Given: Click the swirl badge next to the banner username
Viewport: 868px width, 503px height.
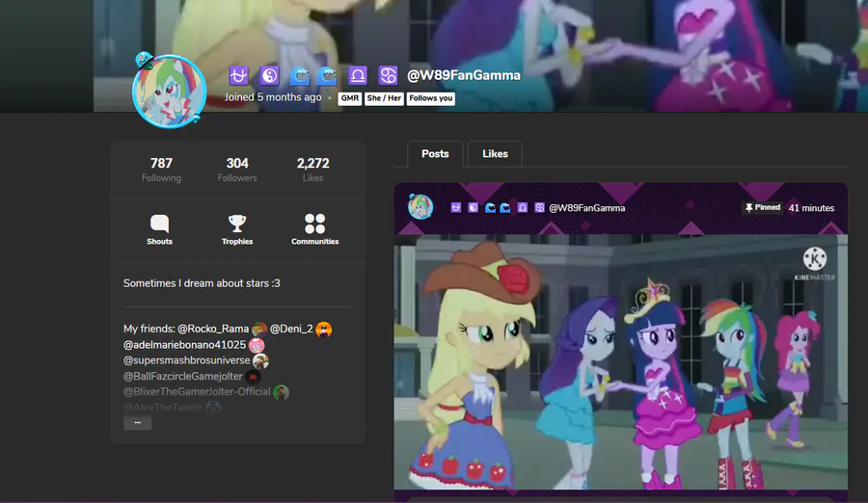Looking at the screenshot, I should (388, 75).
